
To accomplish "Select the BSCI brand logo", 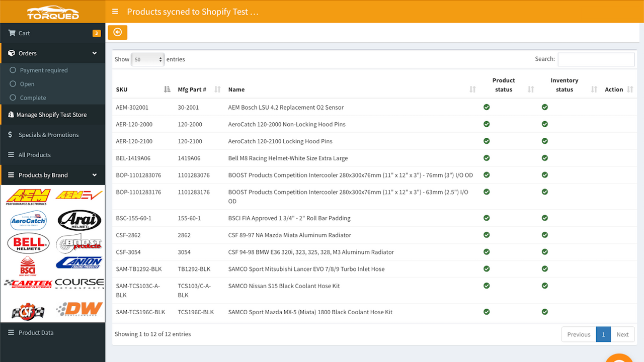I will (x=28, y=266).
